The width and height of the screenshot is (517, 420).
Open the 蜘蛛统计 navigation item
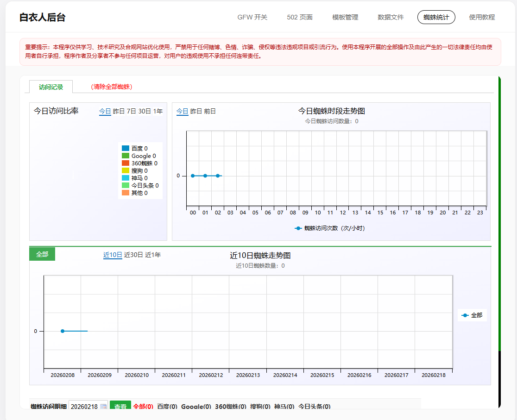[436, 17]
